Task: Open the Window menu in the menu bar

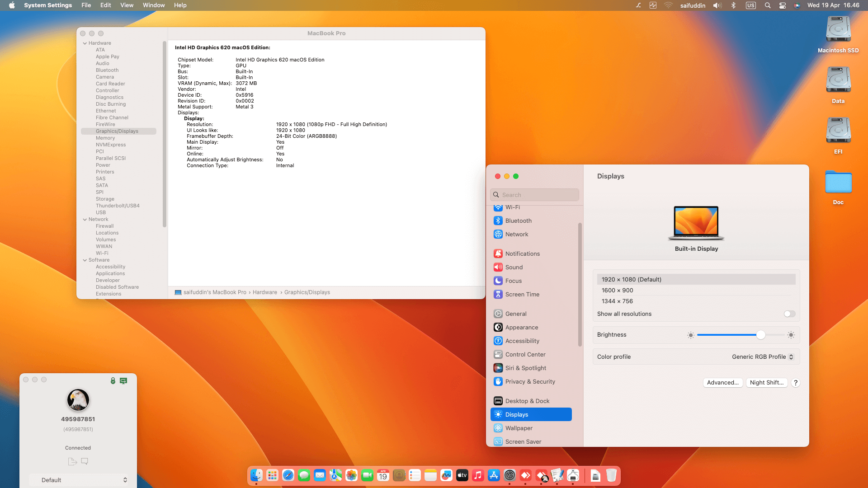Action: [154, 5]
